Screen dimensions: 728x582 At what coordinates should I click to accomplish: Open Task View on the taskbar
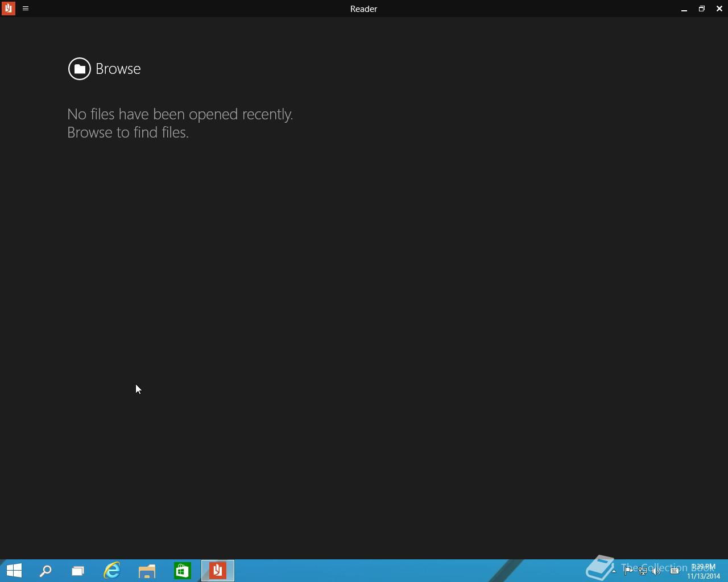pos(78,571)
